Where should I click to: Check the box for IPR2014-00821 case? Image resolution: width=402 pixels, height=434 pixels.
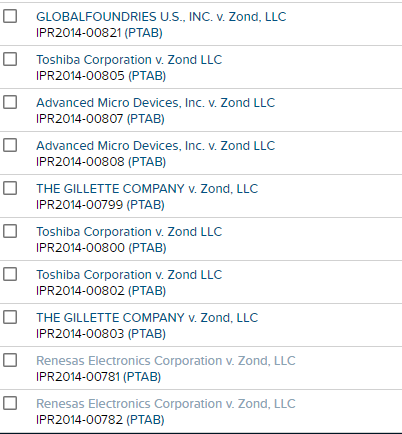10,16
